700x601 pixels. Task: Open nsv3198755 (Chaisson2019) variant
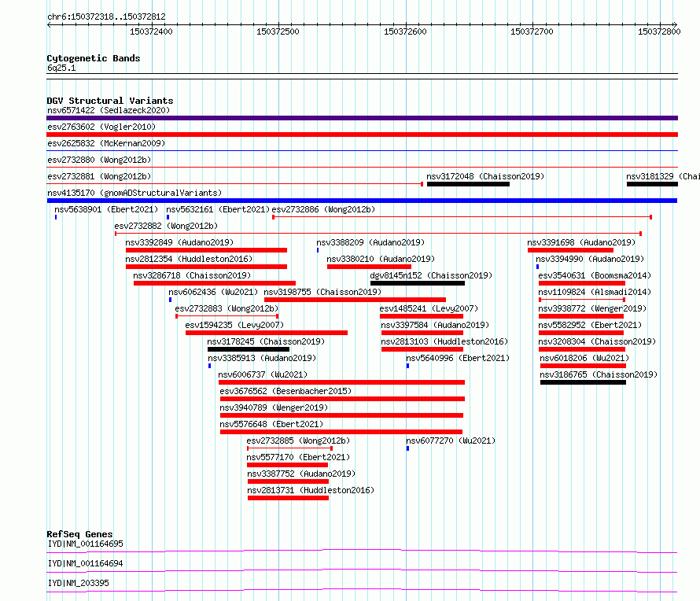322,292
